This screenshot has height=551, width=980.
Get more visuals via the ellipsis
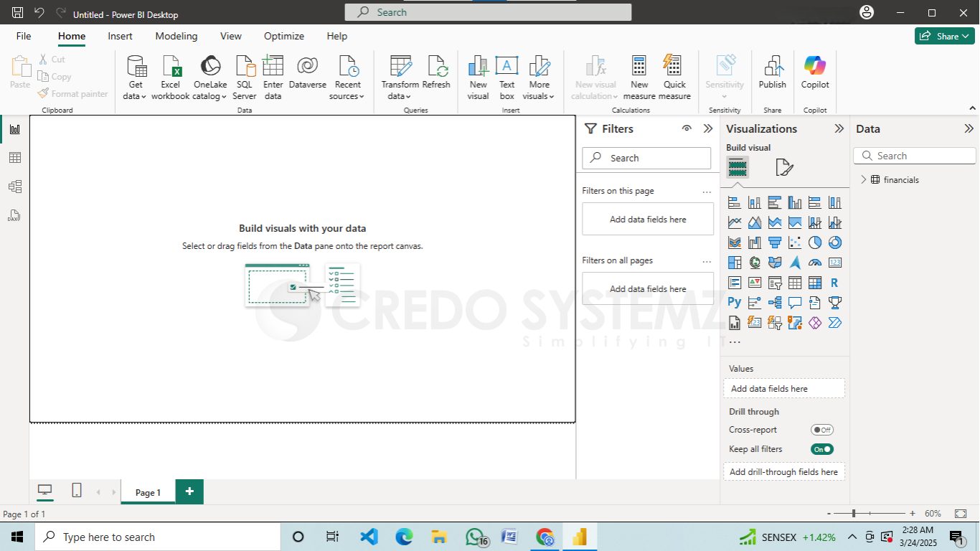point(735,343)
